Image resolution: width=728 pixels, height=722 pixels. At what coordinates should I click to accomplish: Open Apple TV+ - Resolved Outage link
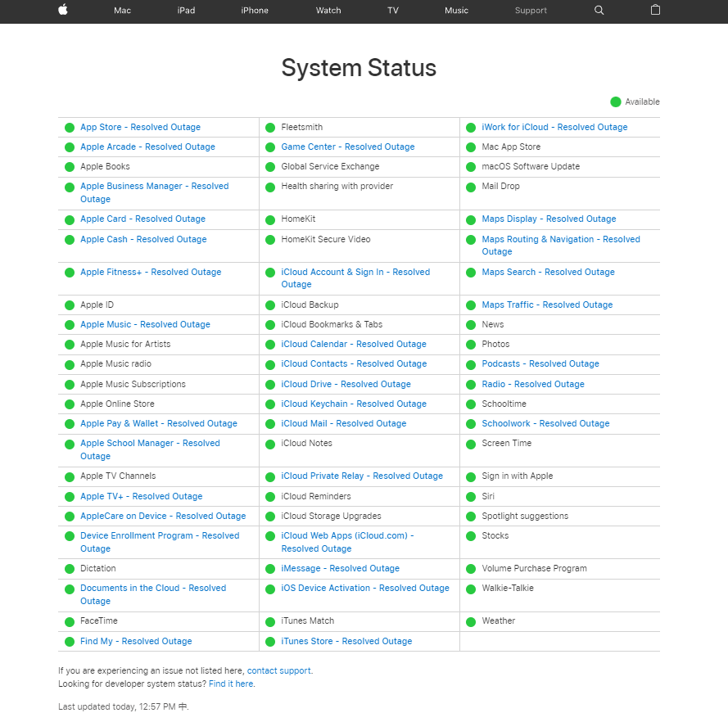point(141,496)
